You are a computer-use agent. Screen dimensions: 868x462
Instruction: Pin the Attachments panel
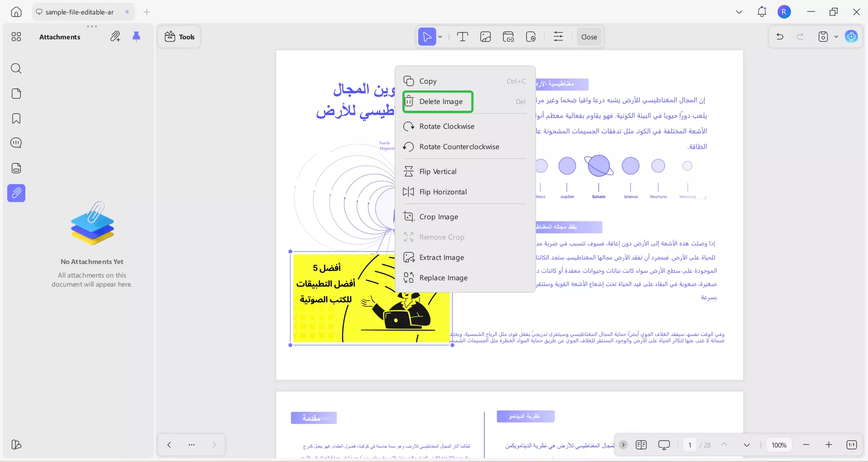click(137, 37)
